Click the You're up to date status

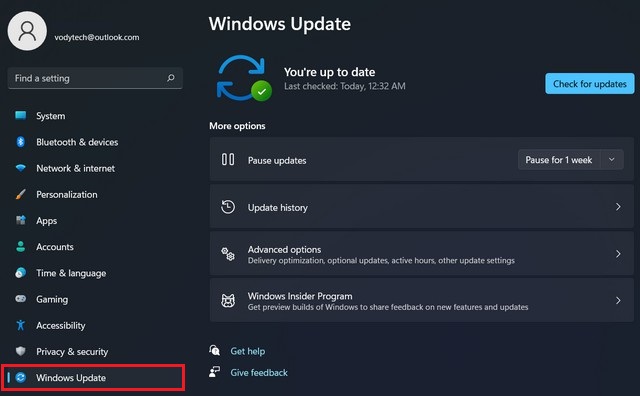click(329, 72)
